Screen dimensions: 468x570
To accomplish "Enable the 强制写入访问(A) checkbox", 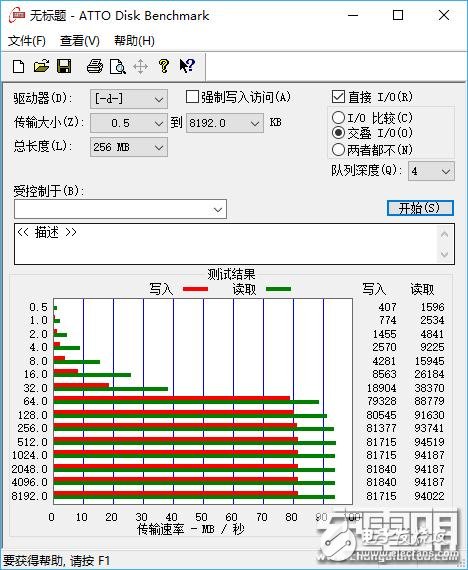I will pos(192,97).
